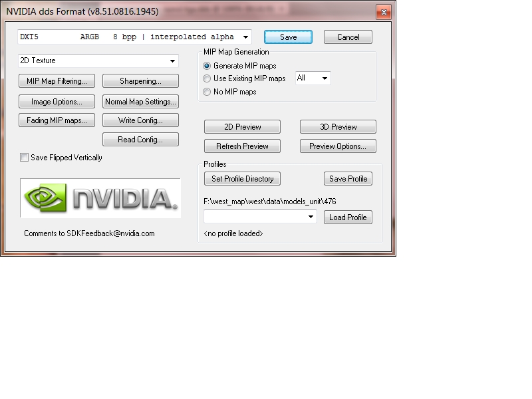Cancel the dds format dialog
This screenshot has height=399, width=532.
(x=348, y=37)
